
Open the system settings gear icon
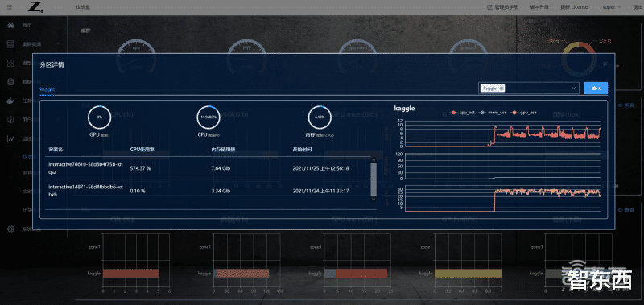pos(10,229)
